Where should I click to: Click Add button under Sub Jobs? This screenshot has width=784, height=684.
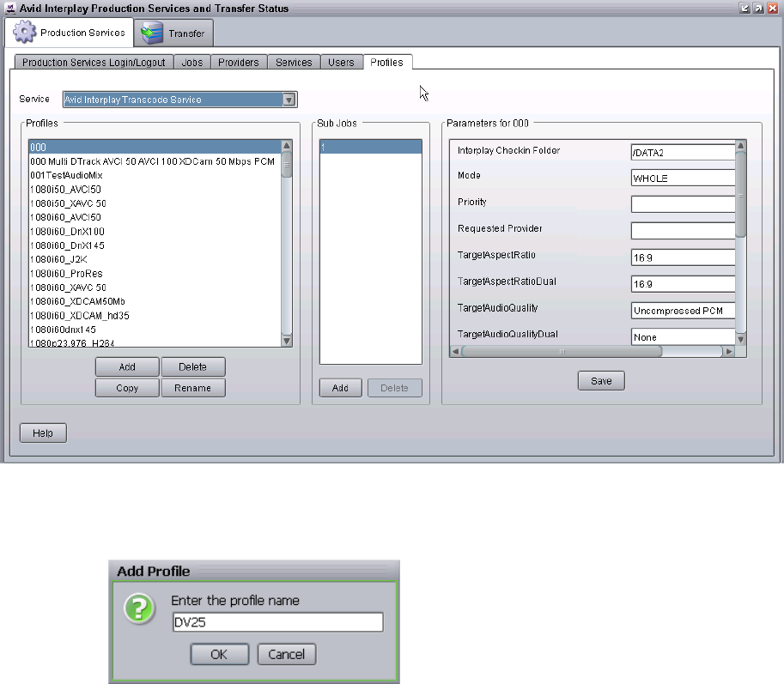click(x=341, y=388)
